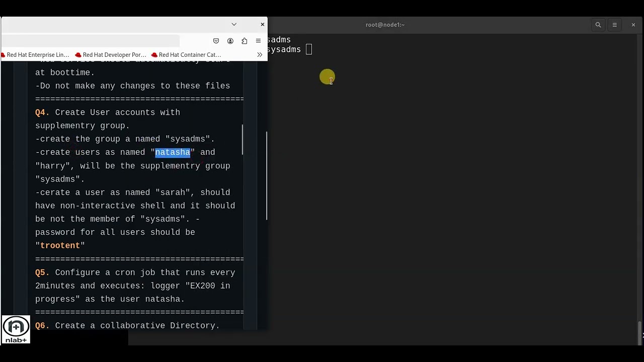Screen dimensions: 644x362
Task: Click the text 'create the group a named "sysadms"'
Action: click(125, 139)
